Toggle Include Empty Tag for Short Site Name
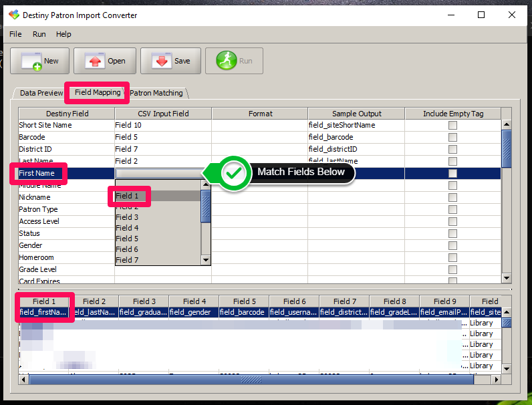The image size is (532, 405). click(452, 125)
